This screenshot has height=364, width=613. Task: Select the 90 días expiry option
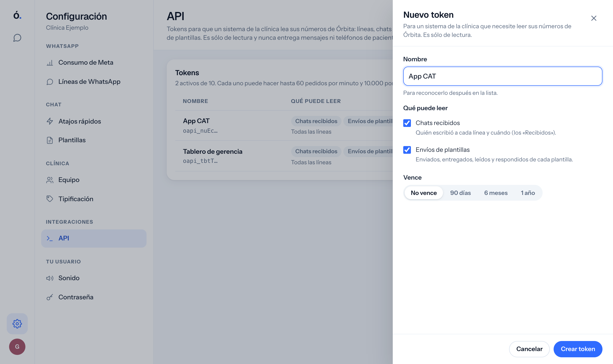pyautogui.click(x=460, y=193)
